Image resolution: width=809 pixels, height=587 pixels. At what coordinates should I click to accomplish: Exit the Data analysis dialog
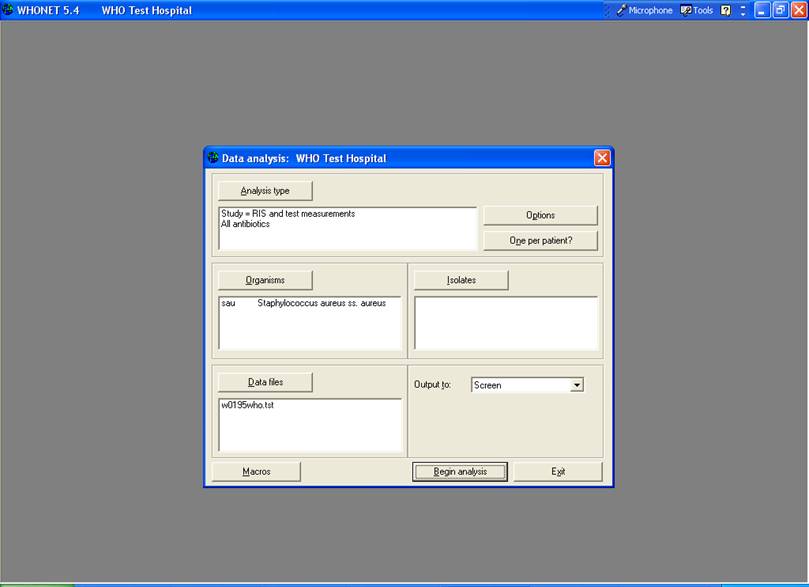pyautogui.click(x=558, y=471)
